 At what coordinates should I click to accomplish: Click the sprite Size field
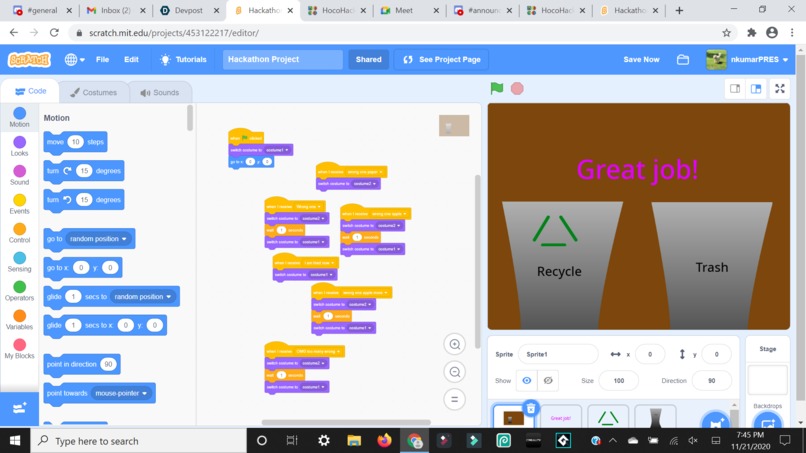point(618,381)
